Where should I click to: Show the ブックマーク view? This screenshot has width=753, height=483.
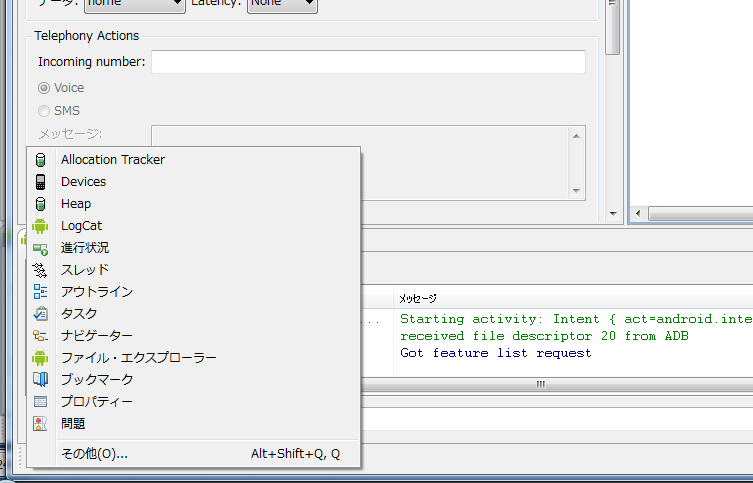point(194,379)
